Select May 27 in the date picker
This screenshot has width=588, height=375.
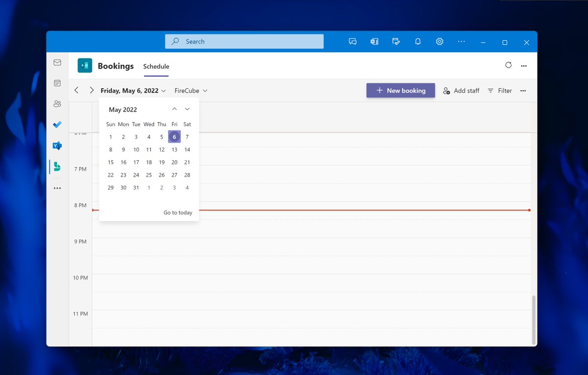pyautogui.click(x=174, y=175)
